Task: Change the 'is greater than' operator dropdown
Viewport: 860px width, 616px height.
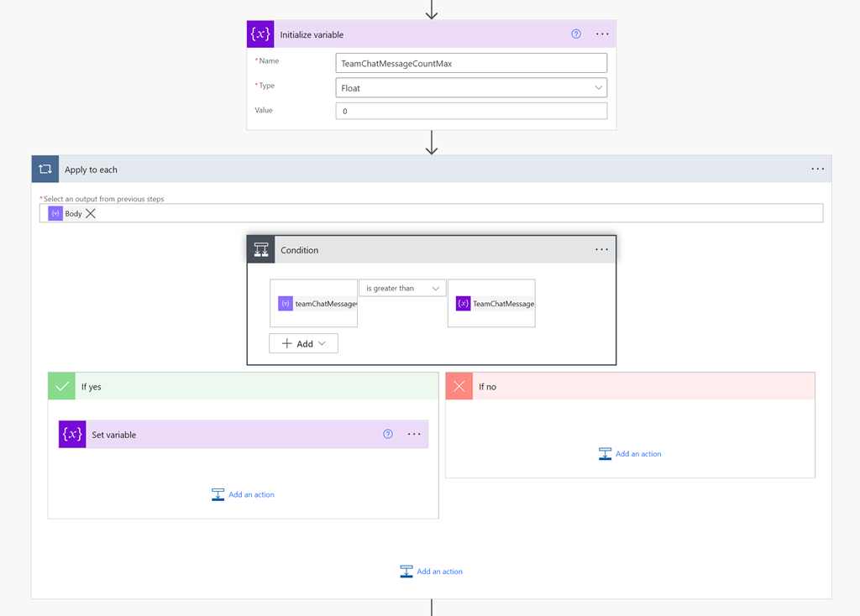Action: (402, 289)
